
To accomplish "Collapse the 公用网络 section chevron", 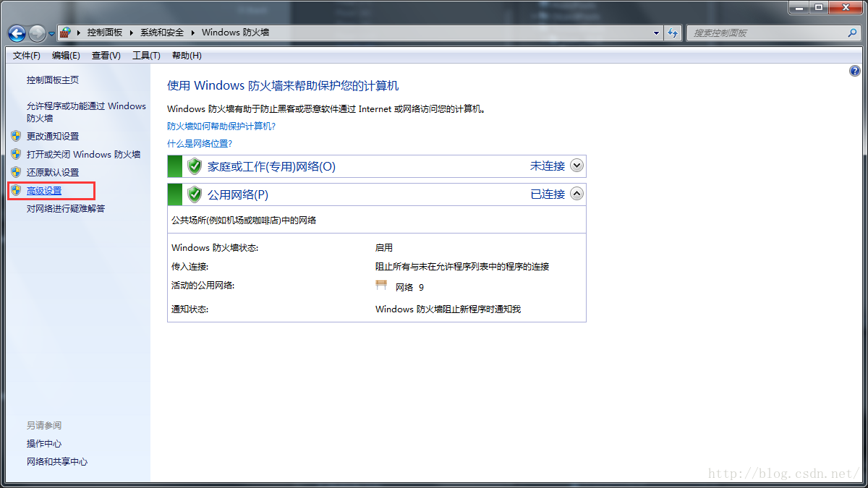I will (576, 194).
